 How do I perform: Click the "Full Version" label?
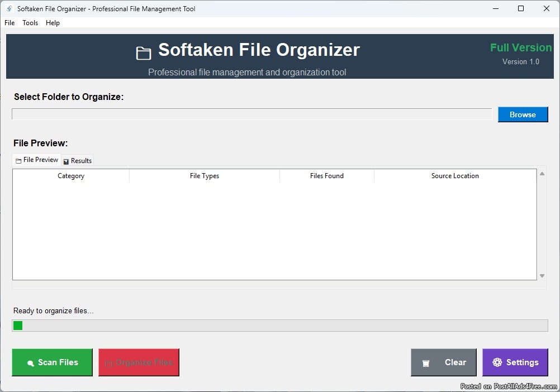[x=521, y=47]
